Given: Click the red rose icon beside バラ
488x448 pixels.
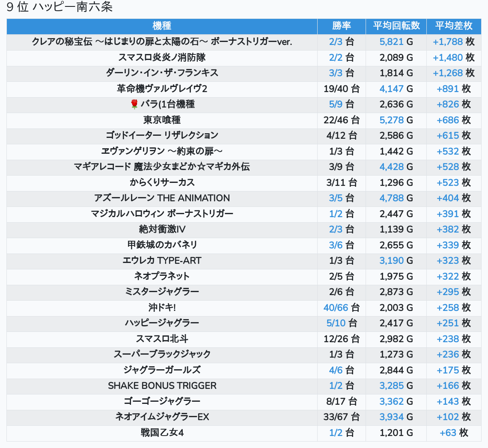Looking at the screenshot, I should coord(134,104).
